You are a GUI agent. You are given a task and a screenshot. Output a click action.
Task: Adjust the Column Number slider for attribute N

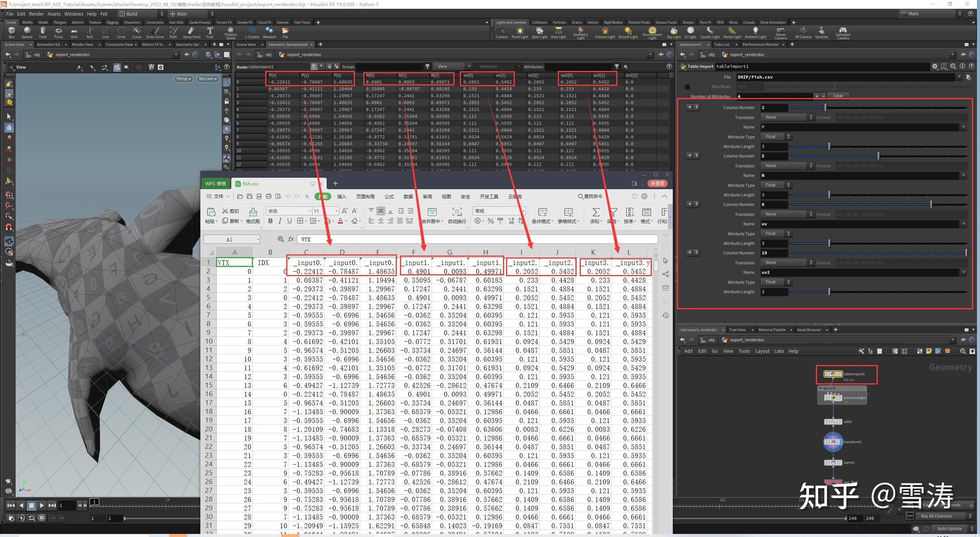pyautogui.click(x=878, y=156)
